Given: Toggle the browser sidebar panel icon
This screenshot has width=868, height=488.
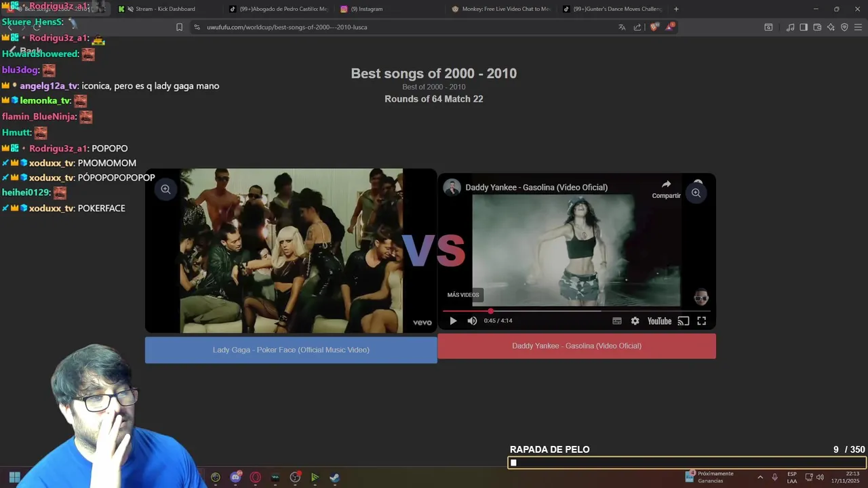Looking at the screenshot, I should 804,27.
